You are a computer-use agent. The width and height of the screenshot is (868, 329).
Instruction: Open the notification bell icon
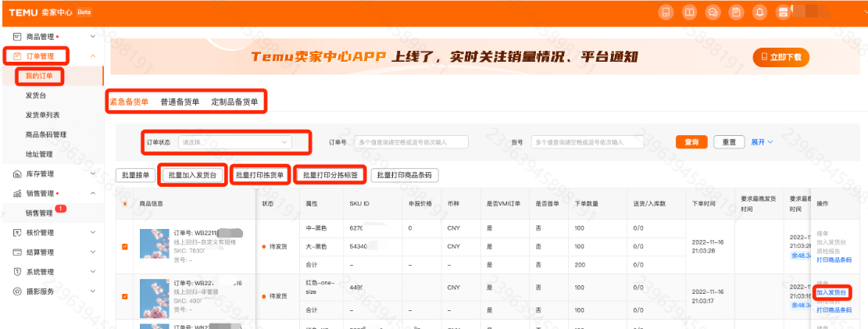pos(759,13)
